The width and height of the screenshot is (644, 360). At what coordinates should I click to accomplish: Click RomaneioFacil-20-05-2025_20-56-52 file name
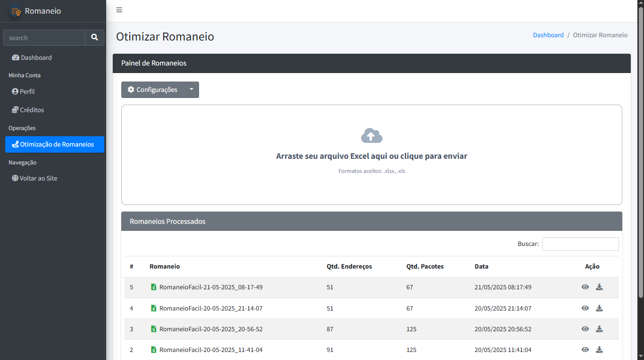point(211,329)
